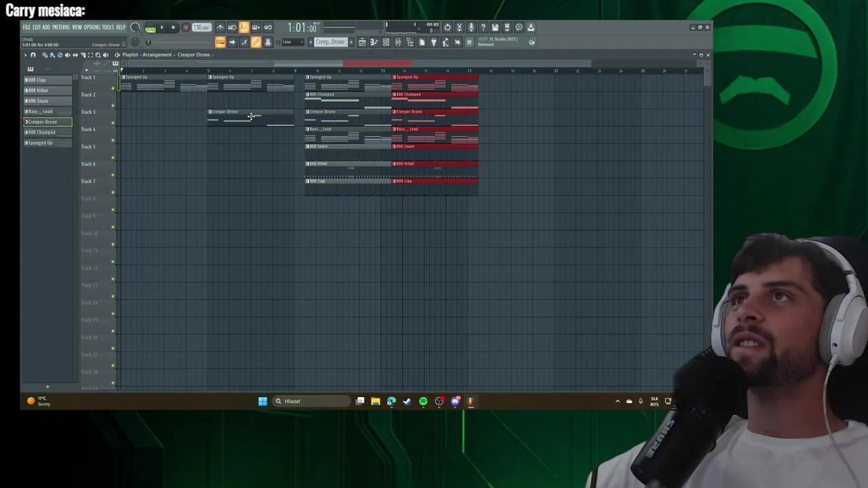Open the EDIT menu
The image size is (868, 488).
tap(36, 27)
